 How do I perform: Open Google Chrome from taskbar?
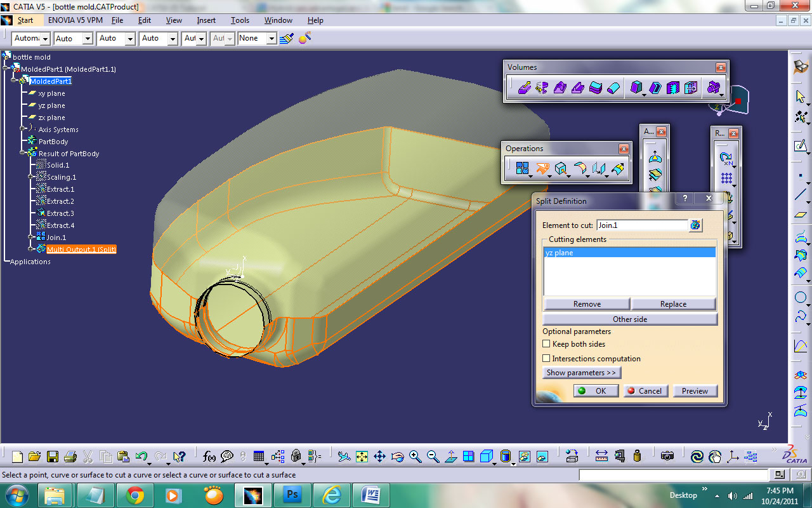click(x=134, y=495)
